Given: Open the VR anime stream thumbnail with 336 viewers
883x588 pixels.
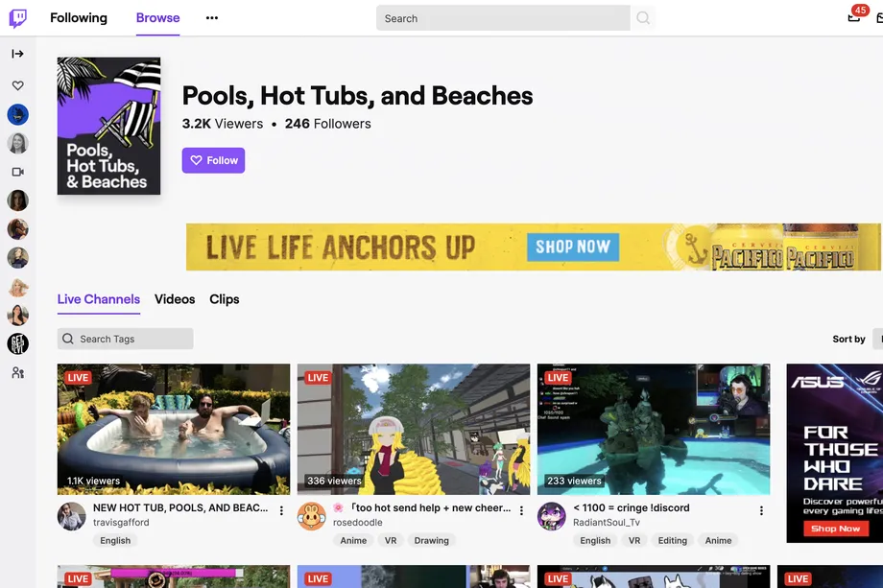Looking at the screenshot, I should tap(414, 430).
